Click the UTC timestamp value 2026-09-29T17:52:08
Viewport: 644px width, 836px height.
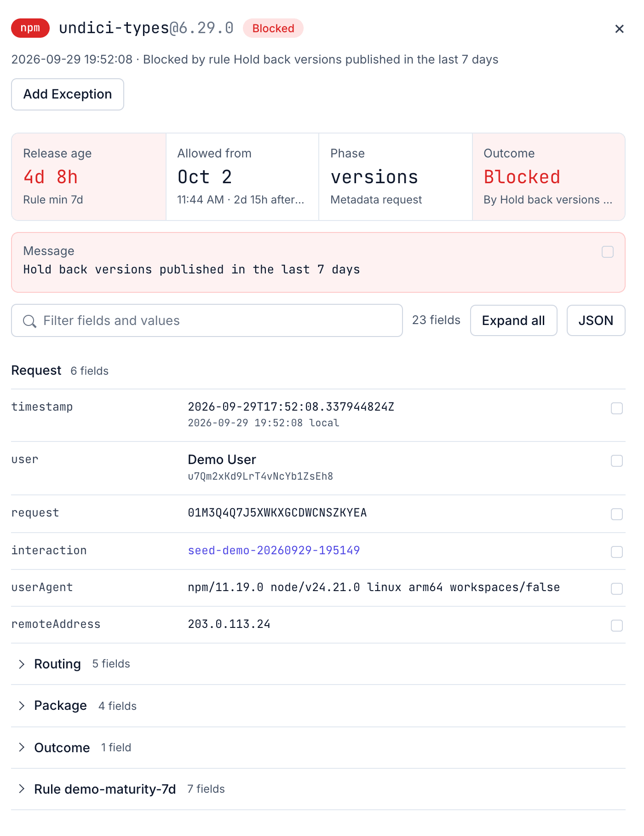(291, 407)
